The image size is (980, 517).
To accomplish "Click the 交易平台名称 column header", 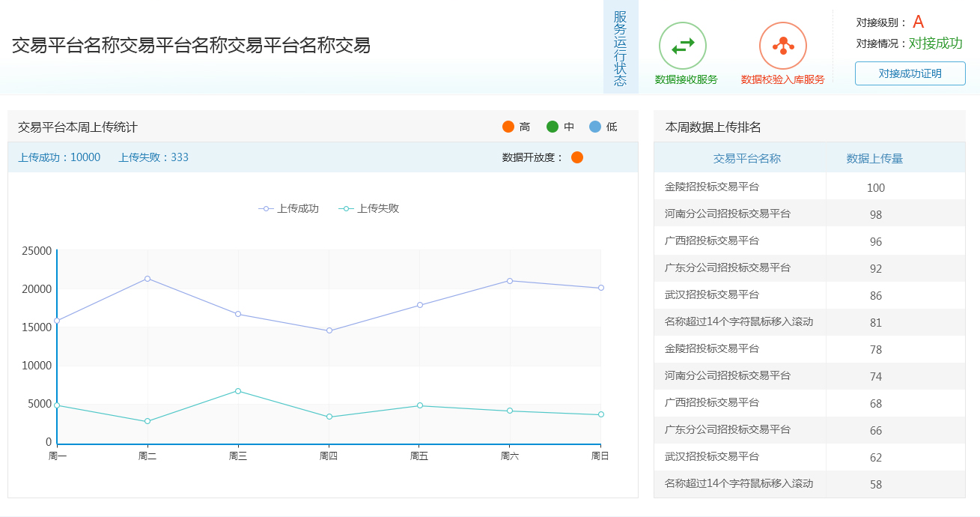I will 746,158.
